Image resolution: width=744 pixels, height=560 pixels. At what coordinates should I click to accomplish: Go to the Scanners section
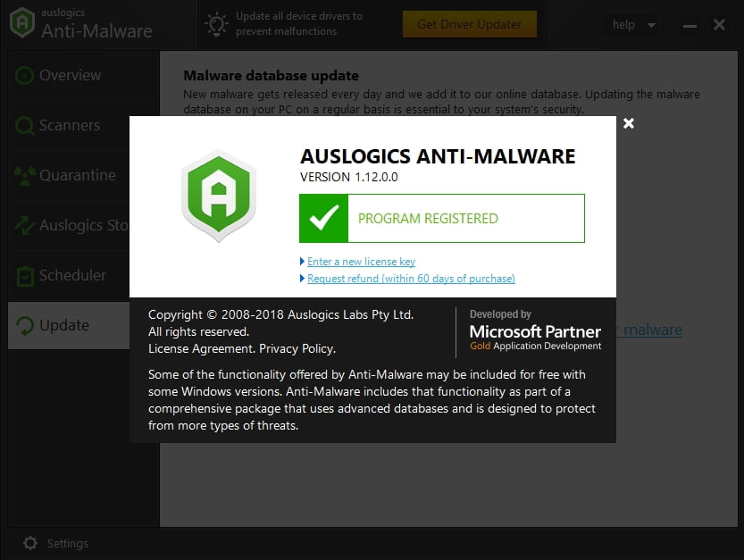click(x=70, y=125)
